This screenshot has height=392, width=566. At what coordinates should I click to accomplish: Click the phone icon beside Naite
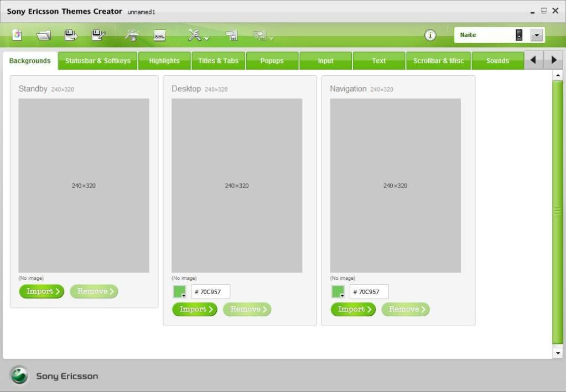coord(519,35)
